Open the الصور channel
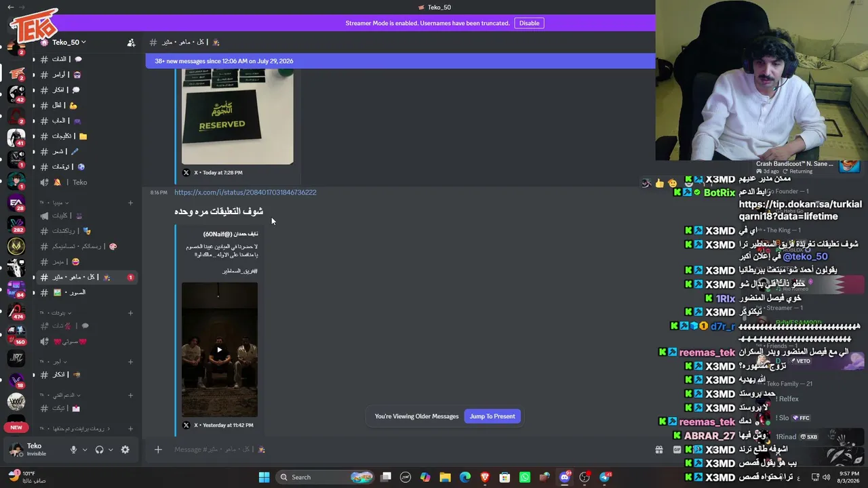 coord(85,292)
